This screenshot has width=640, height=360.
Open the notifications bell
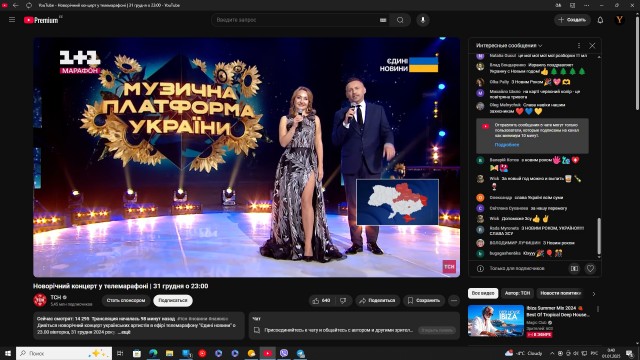[x=600, y=20]
